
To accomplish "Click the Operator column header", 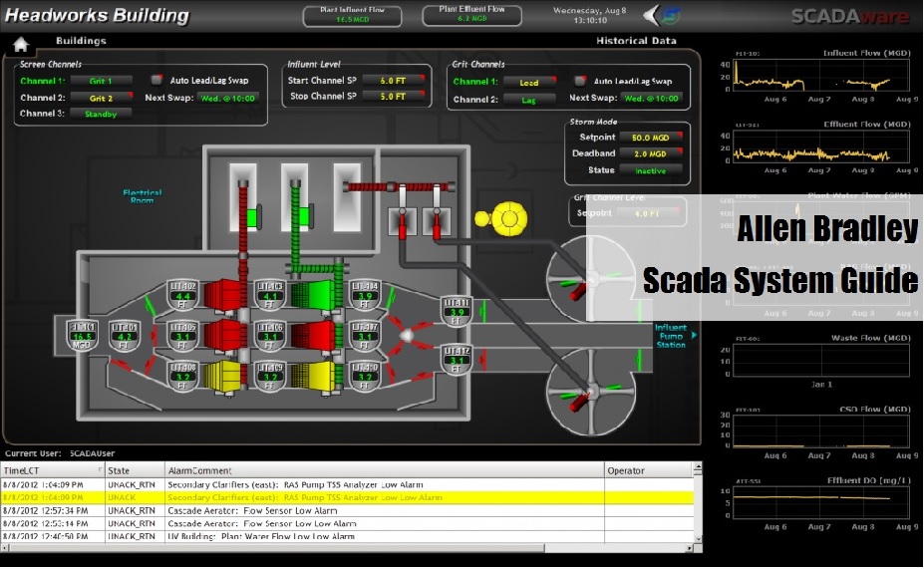I will pos(649,470).
